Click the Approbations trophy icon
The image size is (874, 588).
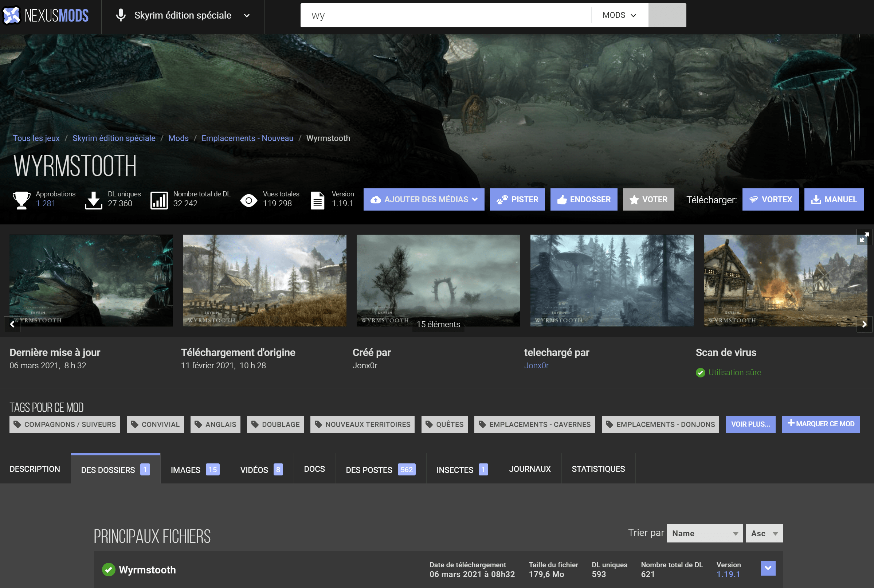(x=22, y=200)
